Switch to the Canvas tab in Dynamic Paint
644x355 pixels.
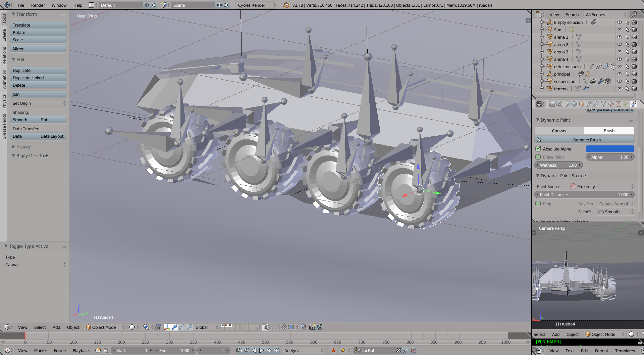(559, 131)
